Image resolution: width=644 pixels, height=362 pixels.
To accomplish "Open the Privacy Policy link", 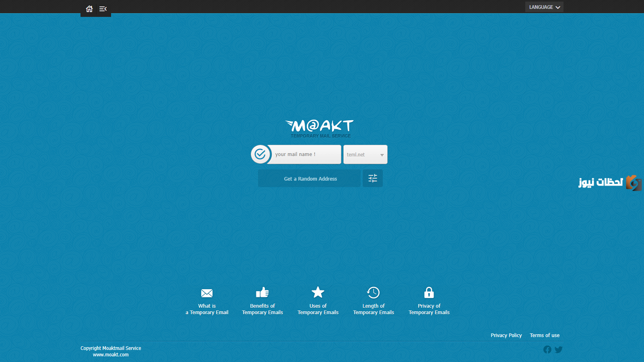I will [x=506, y=335].
